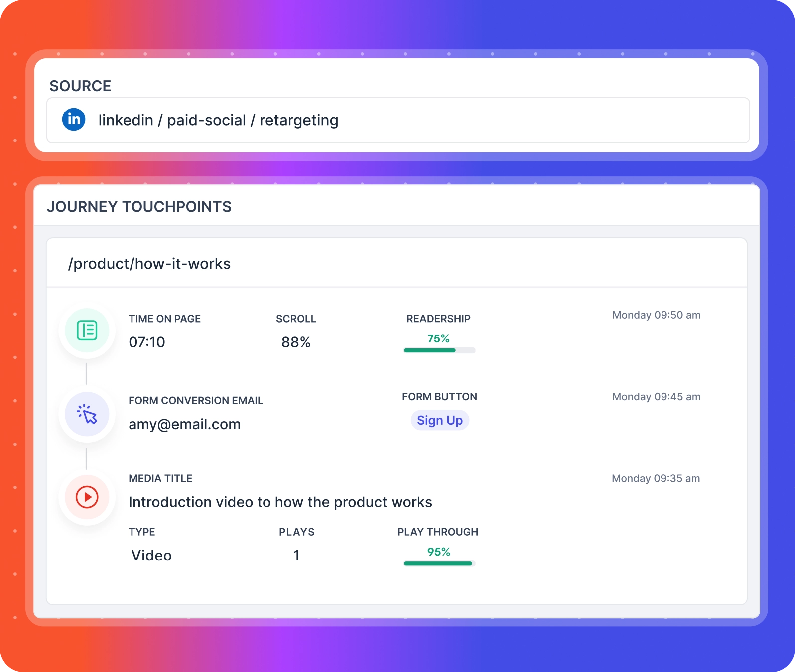Click the 95% play through percentage text

[439, 552]
